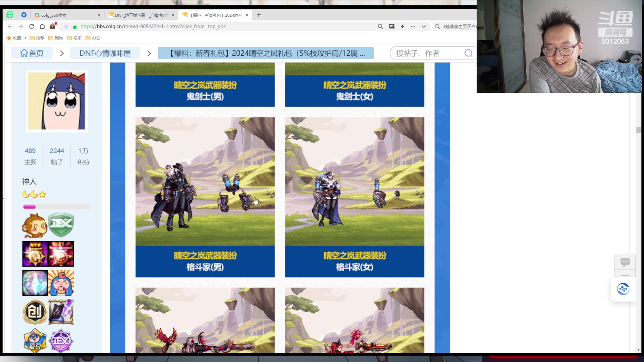Reload the current page
Viewport: 644px width, 362px height.
pyautogui.click(x=32, y=26)
